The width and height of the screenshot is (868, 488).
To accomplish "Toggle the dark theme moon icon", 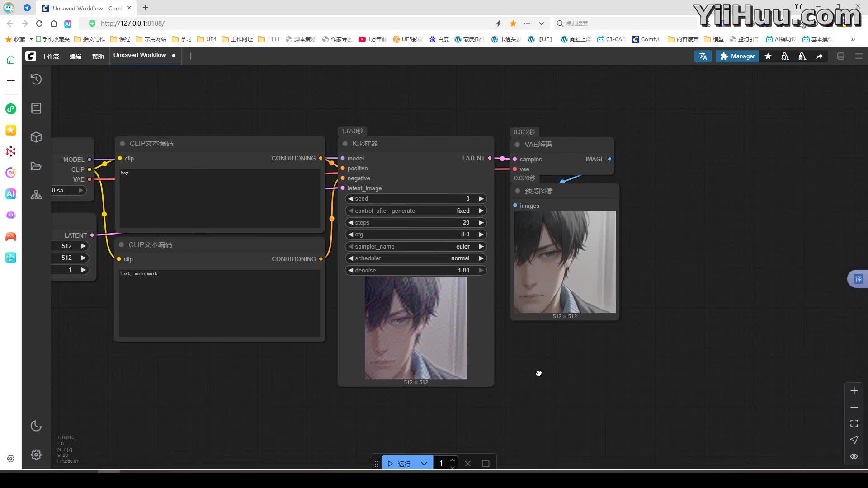I will [x=36, y=426].
